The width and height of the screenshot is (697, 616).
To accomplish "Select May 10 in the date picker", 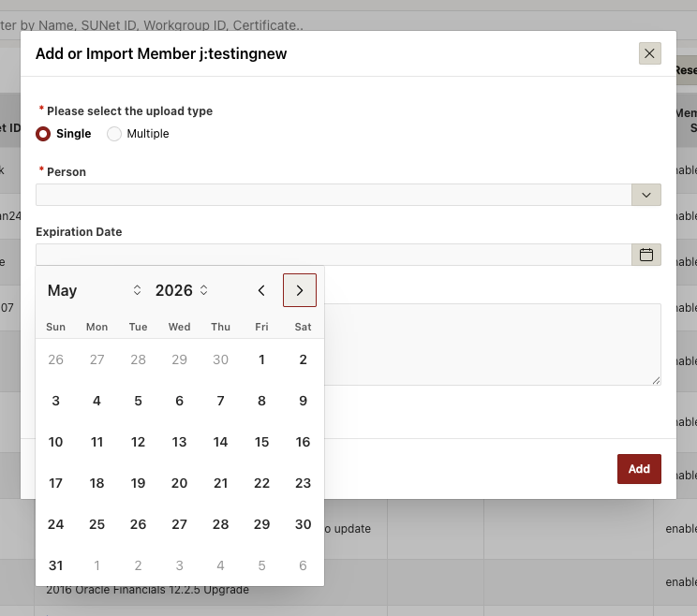I will point(55,442).
